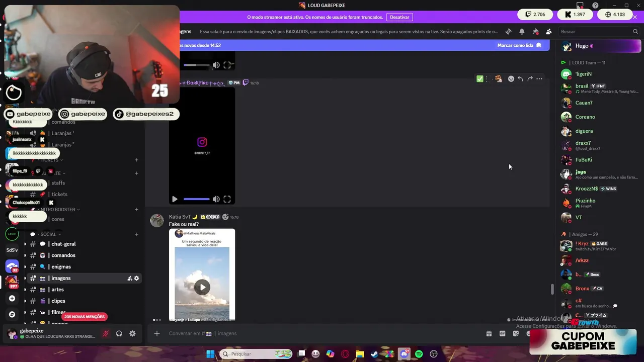This screenshot has width=644, height=362.
Task: Add green checkmark reaction to message
Action: tap(480, 79)
